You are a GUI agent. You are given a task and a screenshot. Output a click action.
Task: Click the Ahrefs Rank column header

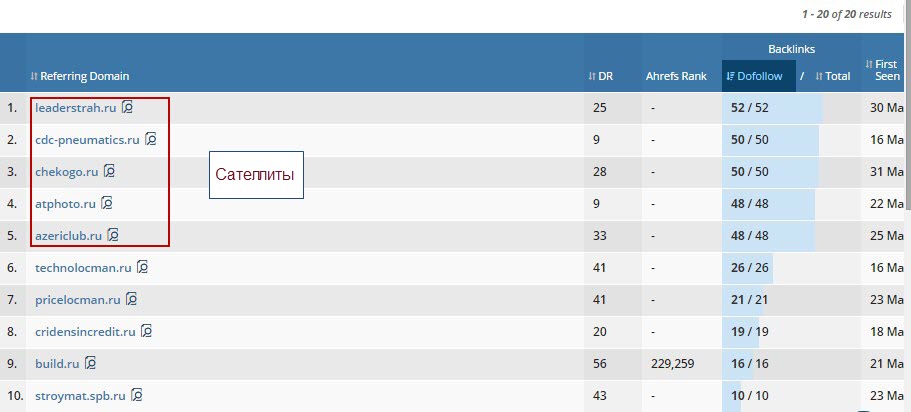click(x=676, y=76)
